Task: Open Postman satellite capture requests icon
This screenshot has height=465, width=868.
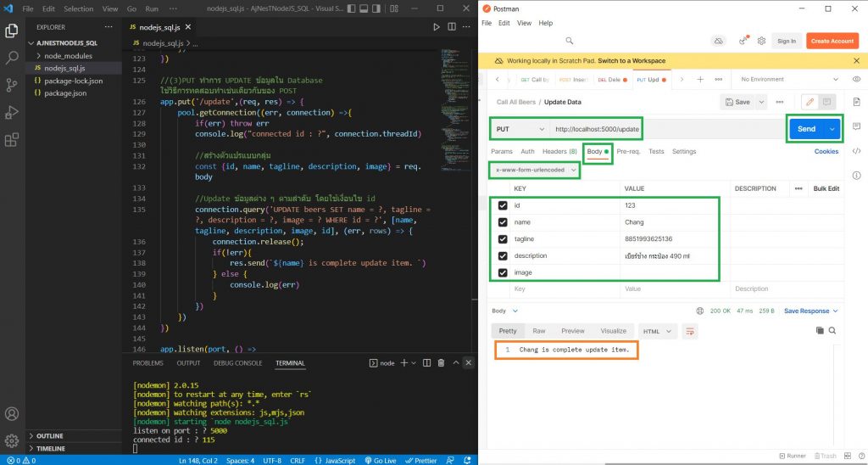Action: tap(744, 41)
